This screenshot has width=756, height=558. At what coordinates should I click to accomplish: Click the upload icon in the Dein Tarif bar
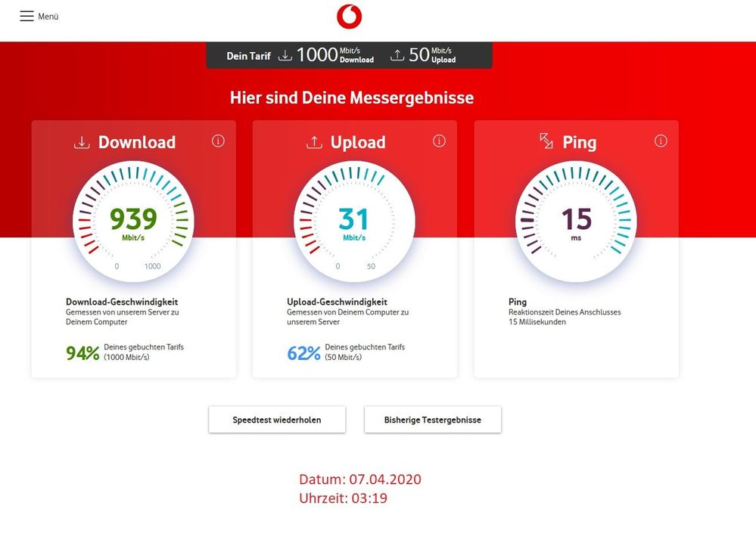[x=396, y=54]
